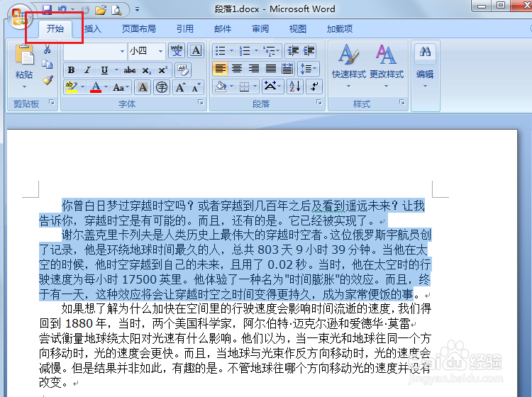Toggle subscript formatting
This screenshot has height=397, width=532.
pos(146,70)
